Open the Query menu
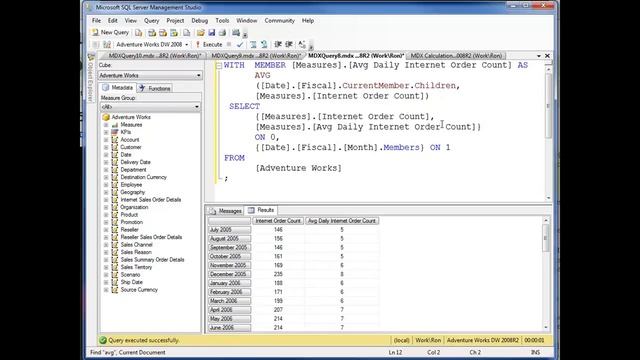The image size is (640, 360). 151,20
